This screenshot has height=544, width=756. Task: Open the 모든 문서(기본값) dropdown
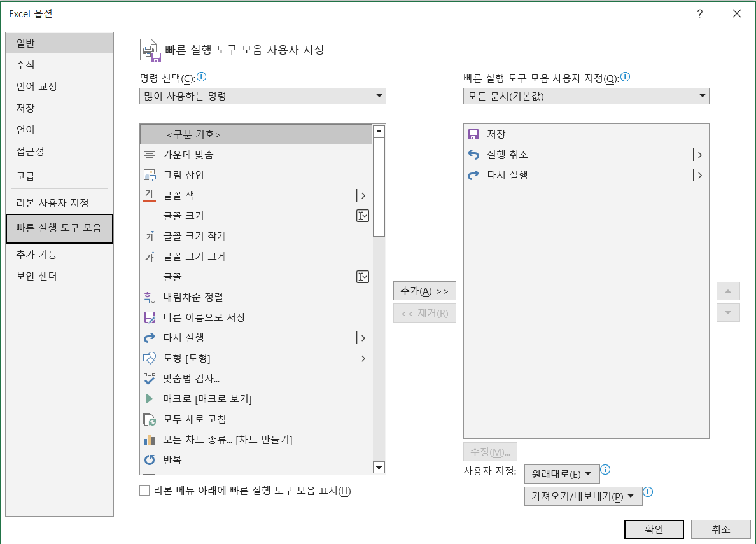point(586,96)
